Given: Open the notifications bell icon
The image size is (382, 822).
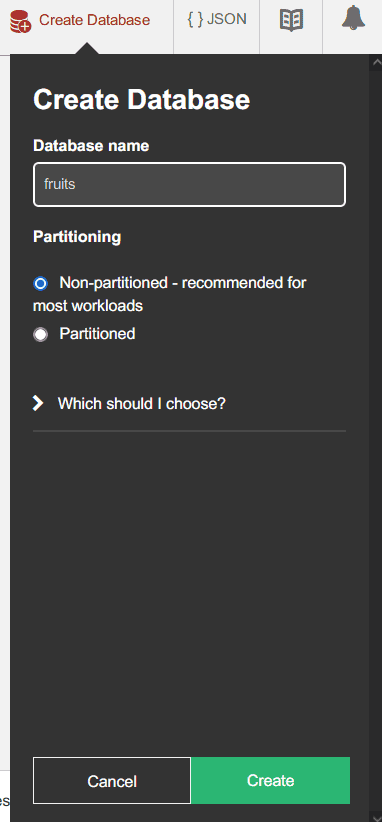Looking at the screenshot, I should click(x=353, y=18).
